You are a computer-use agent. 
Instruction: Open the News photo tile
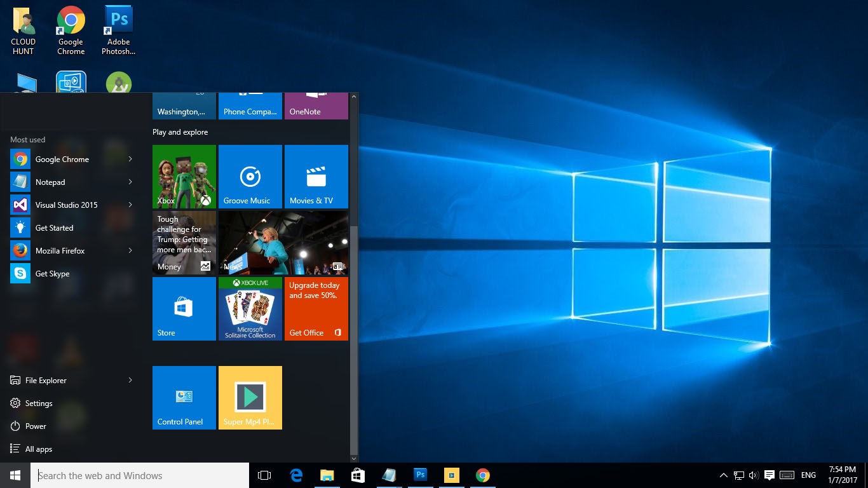pos(283,243)
